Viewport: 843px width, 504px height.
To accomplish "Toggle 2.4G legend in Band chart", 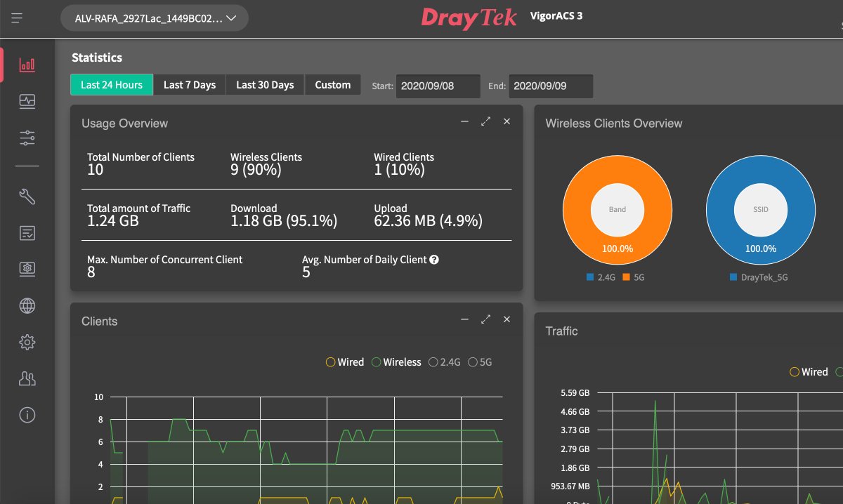I will click(601, 277).
